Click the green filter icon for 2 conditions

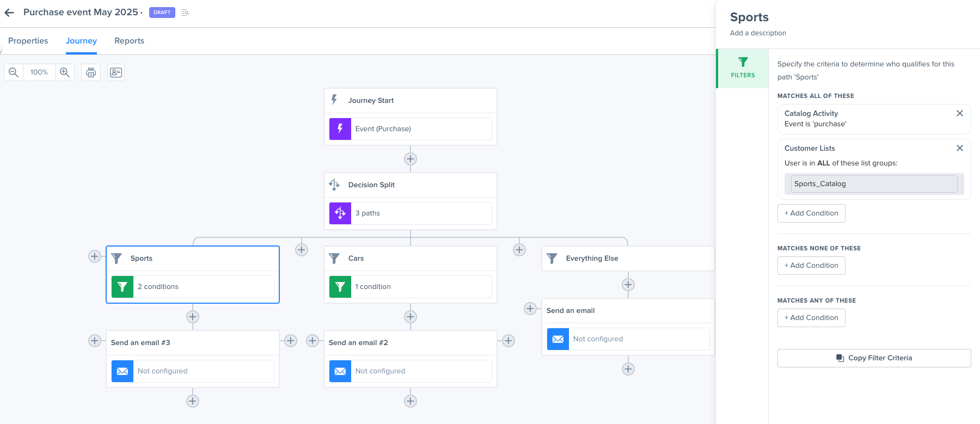122,287
